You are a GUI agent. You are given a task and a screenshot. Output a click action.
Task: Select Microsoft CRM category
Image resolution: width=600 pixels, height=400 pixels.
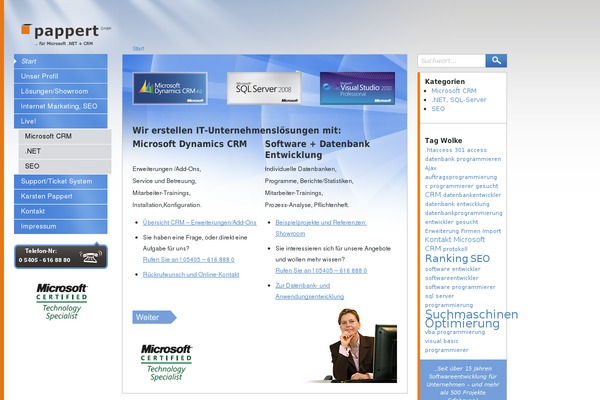(x=454, y=91)
